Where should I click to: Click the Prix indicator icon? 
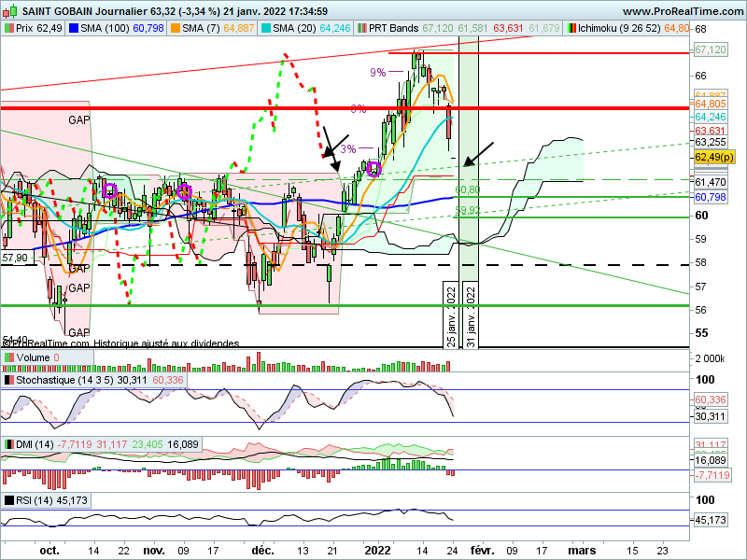[x=8, y=29]
